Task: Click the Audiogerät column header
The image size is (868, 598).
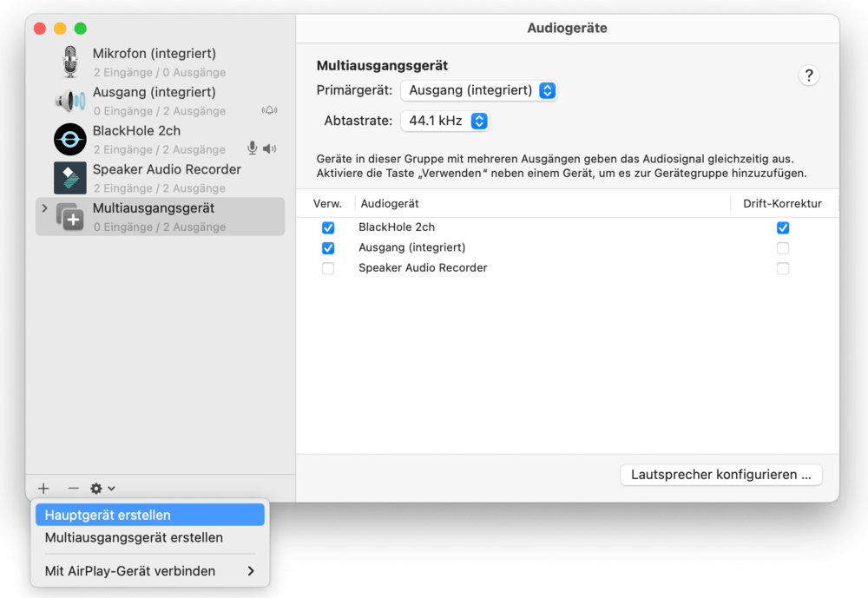Action: (390, 204)
